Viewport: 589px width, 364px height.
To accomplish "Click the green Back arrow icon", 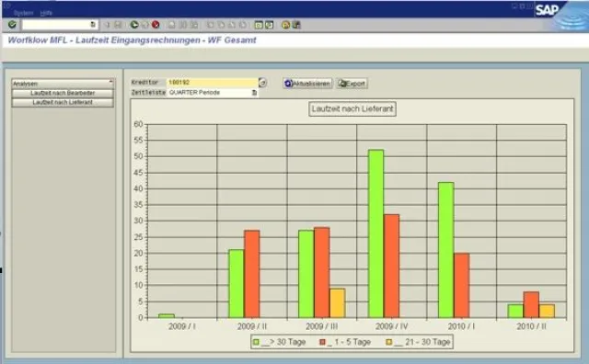I will (x=134, y=25).
